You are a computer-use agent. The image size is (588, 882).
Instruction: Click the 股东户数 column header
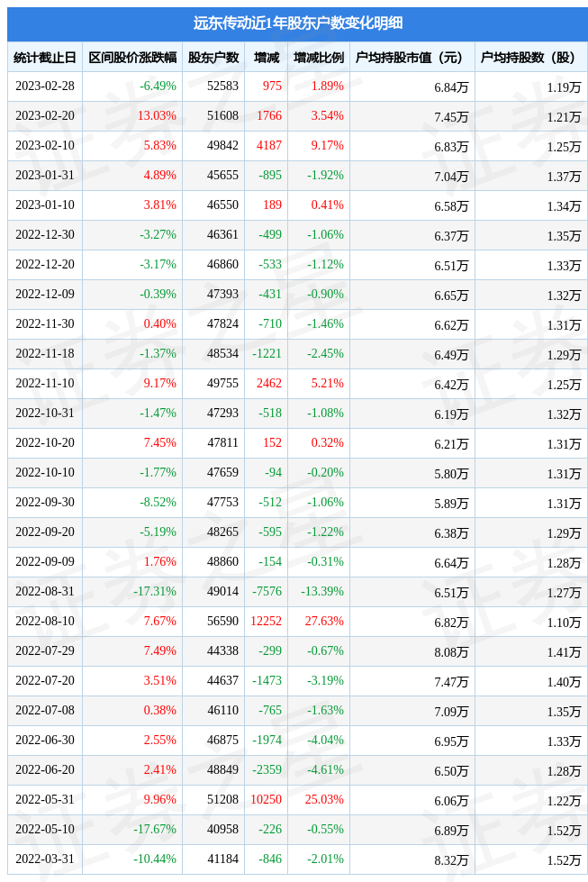pos(213,58)
